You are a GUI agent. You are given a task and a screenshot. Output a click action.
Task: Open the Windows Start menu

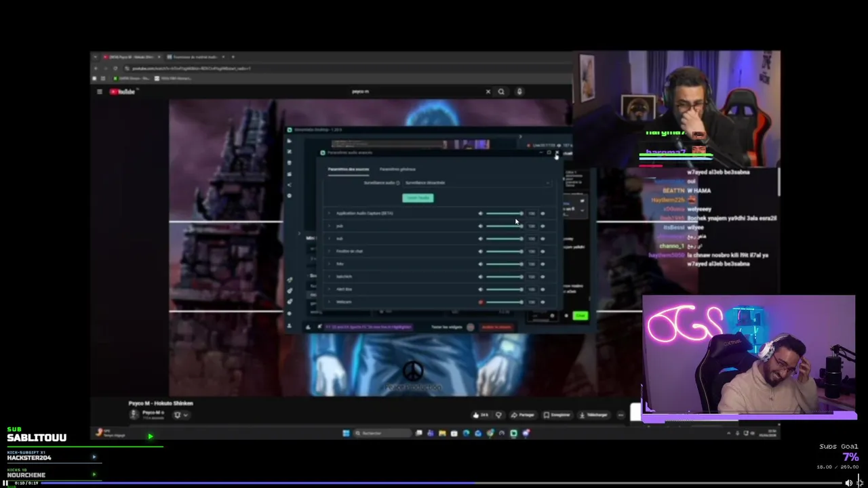click(346, 433)
